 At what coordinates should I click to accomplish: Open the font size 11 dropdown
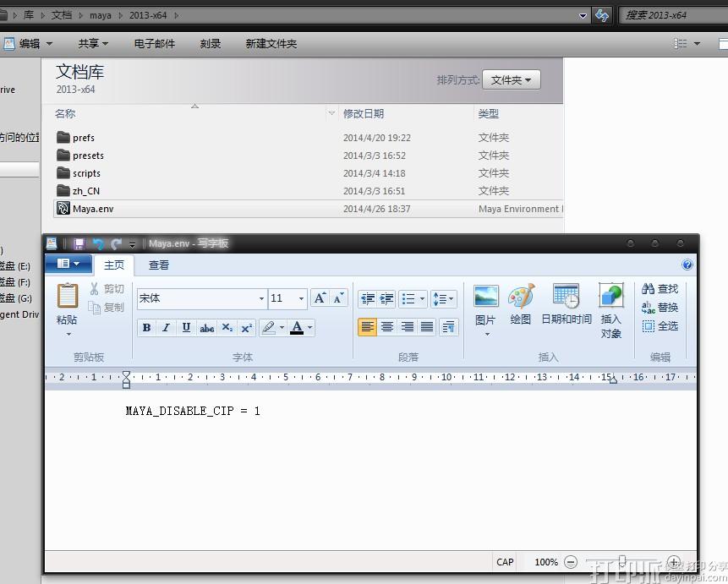[301, 298]
